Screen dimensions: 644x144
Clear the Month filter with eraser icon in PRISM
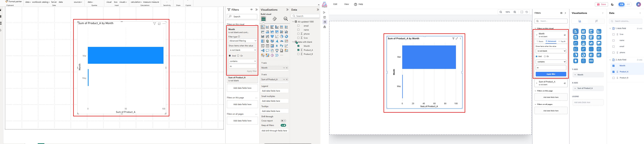click(565, 35)
